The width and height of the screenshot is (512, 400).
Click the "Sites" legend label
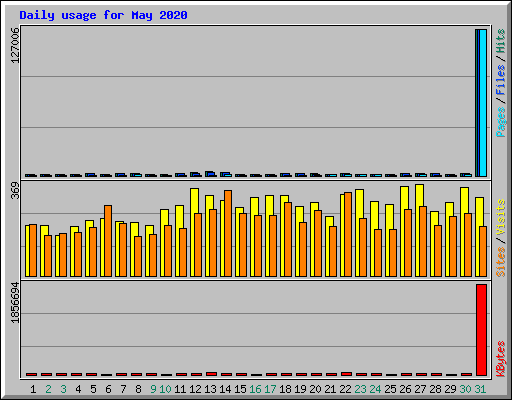[x=500, y=262]
